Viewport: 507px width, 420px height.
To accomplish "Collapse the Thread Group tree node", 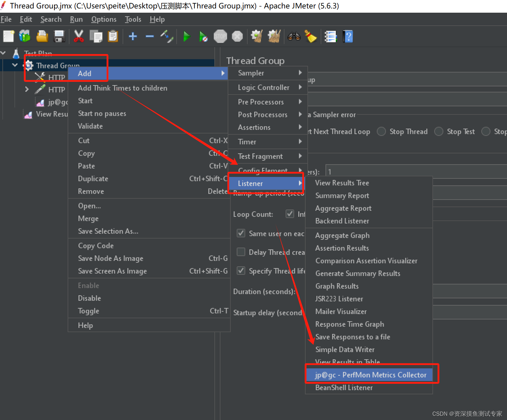I will tap(15, 65).
